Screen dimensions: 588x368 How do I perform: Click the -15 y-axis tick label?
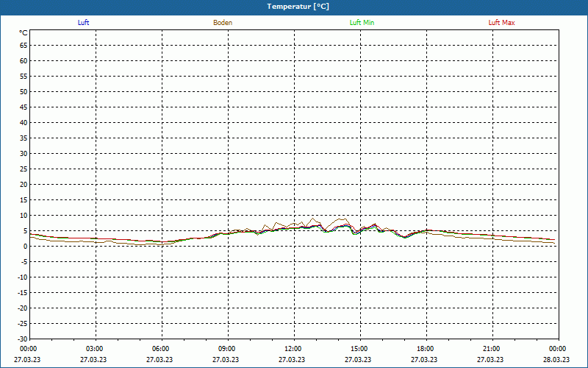(x=23, y=293)
